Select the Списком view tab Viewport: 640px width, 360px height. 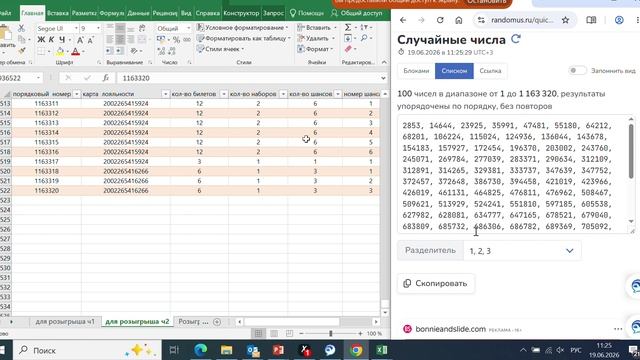[x=454, y=71]
